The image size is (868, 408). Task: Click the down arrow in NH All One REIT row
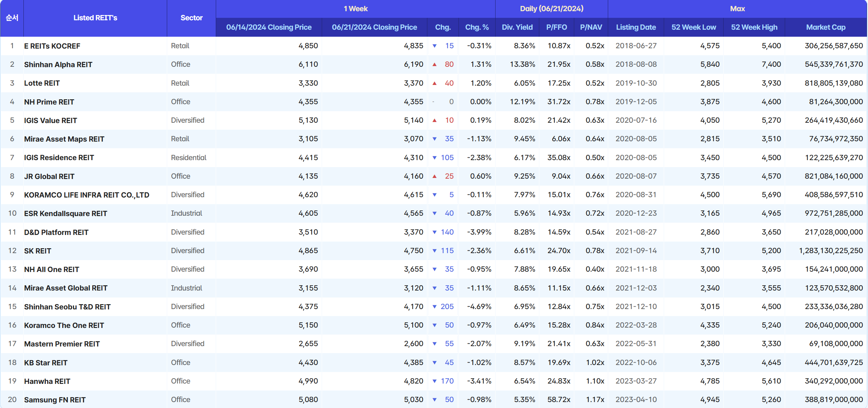pos(434,269)
